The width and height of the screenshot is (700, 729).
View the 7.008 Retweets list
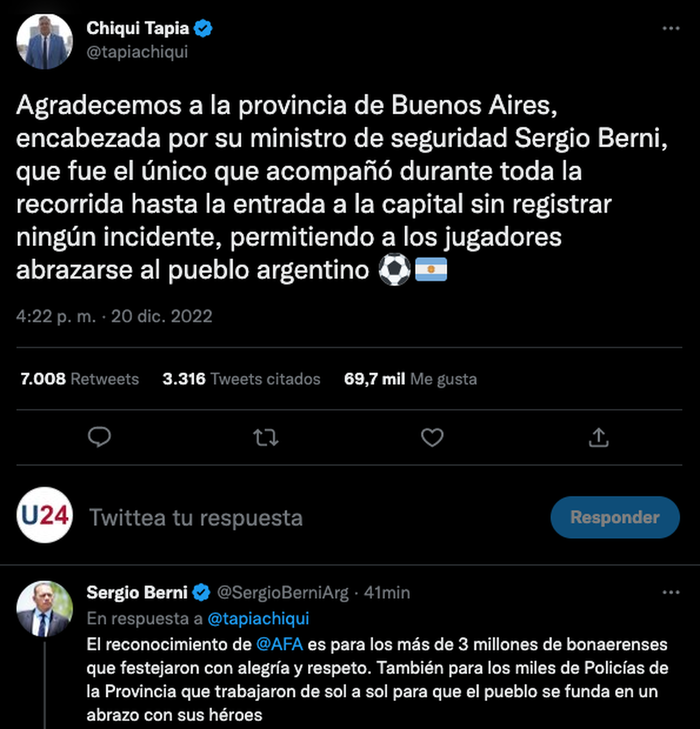[x=79, y=379]
